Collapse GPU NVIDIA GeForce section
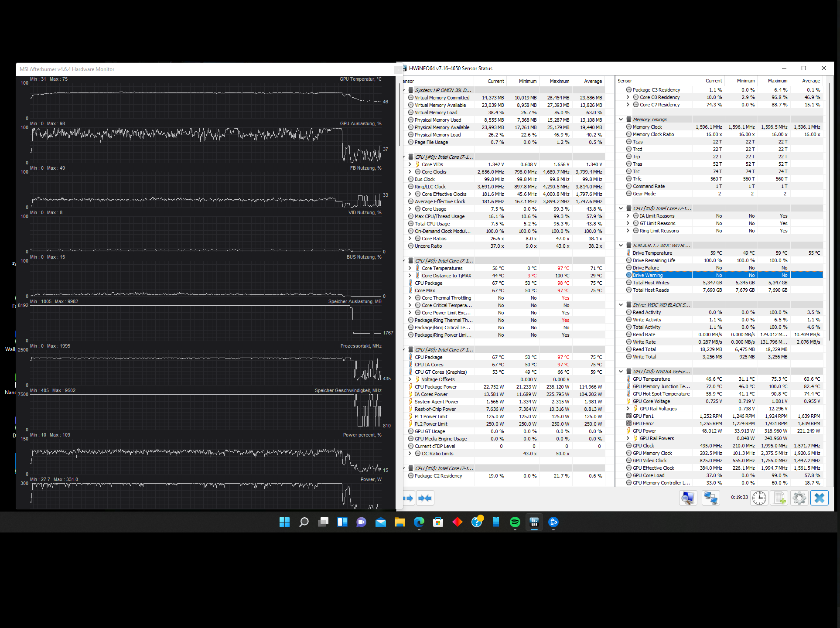Viewport: 840px width, 628px height. point(621,372)
